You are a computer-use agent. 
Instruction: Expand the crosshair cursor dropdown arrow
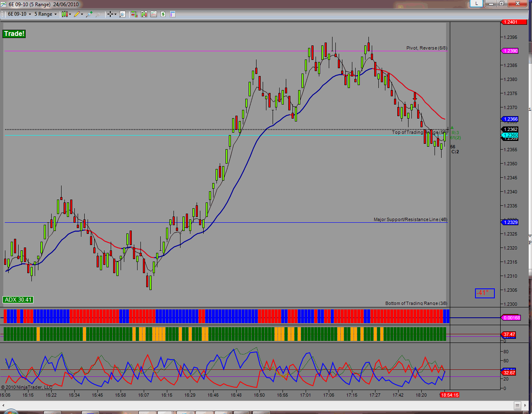116,14
